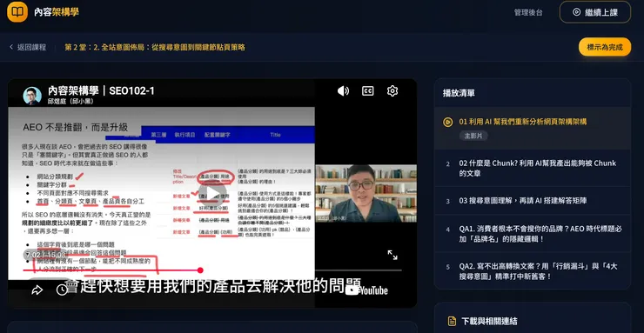Click the back chevron beside 返回課程
Screen dimensions: 644x333
coord(11,47)
